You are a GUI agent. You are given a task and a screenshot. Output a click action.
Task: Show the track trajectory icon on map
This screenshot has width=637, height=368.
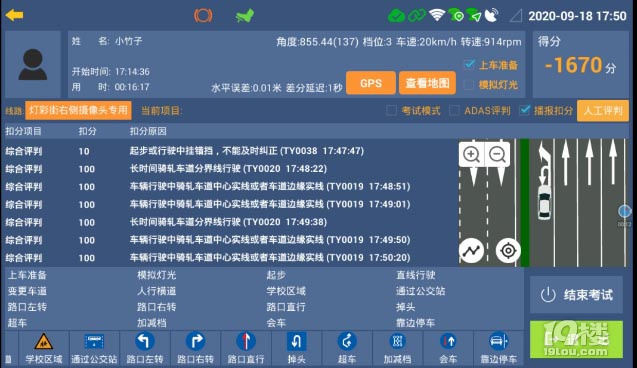click(471, 251)
